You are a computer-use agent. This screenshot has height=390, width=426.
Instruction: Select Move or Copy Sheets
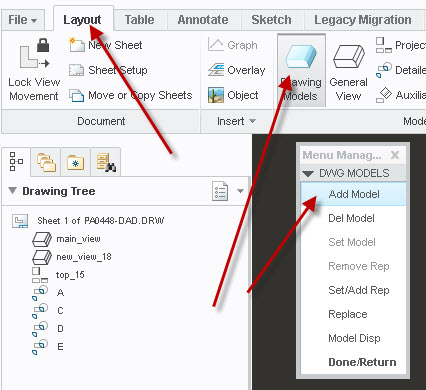(x=130, y=95)
